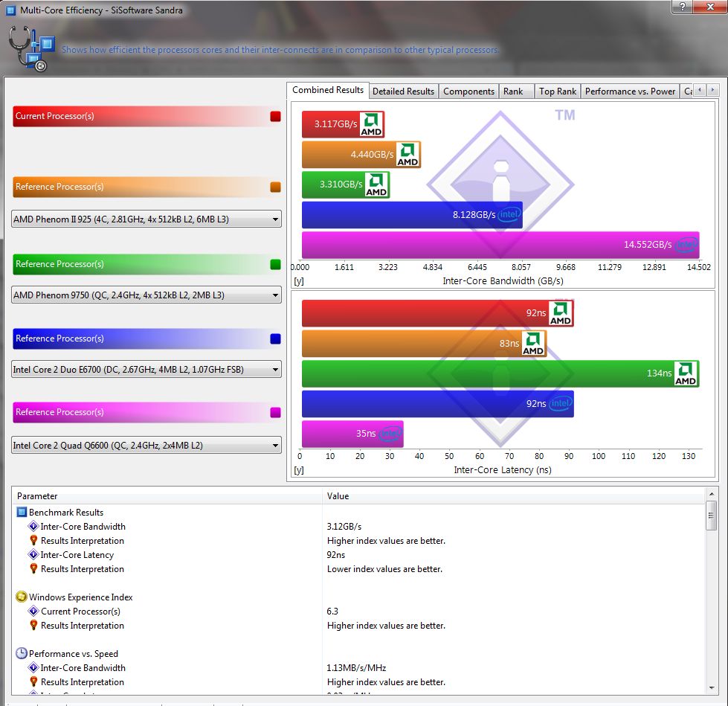Click the diamond icon beside 1.13MB/s/MHz bandwidth row
Viewport: 728px width, 706px height.
(33, 667)
